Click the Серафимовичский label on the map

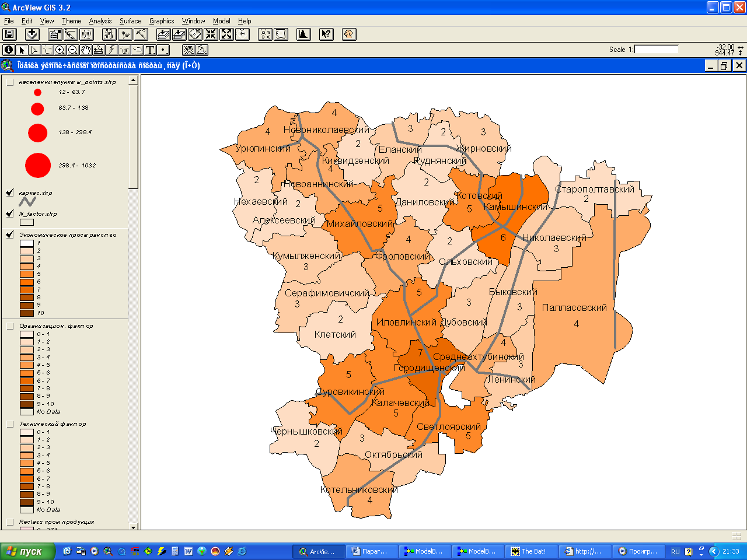point(327,293)
